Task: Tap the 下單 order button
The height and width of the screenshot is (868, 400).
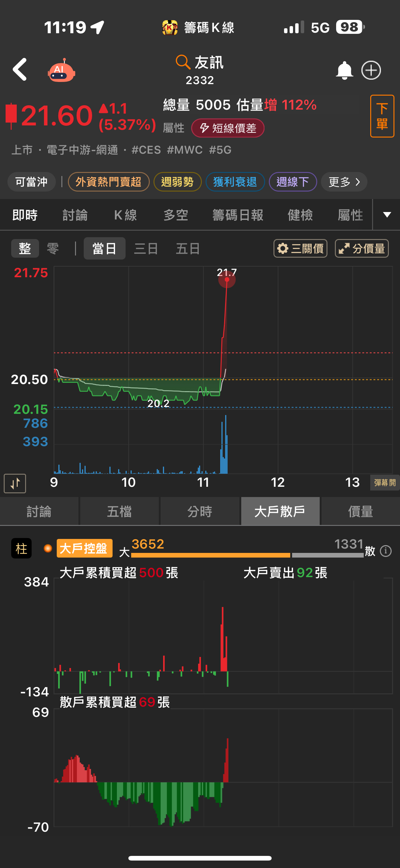Action: point(382,116)
